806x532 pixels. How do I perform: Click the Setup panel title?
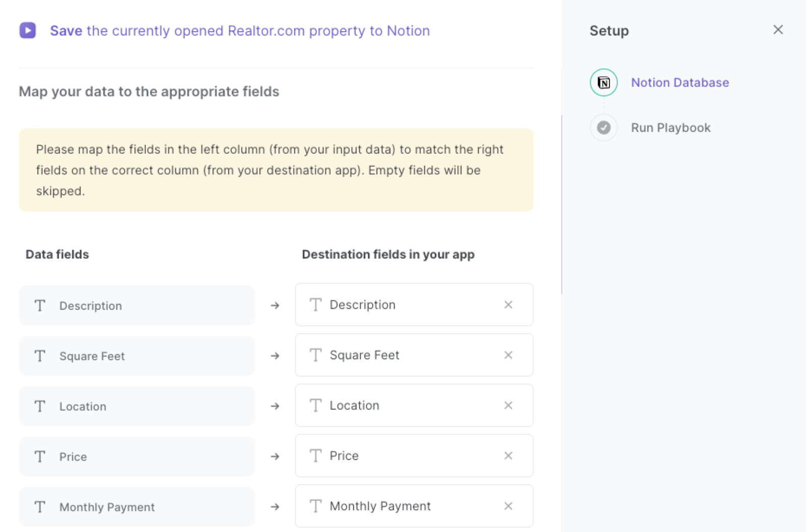[x=609, y=31]
